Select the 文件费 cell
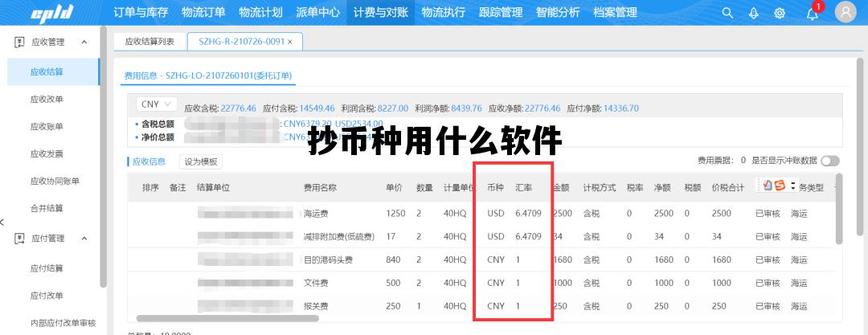 316,283
